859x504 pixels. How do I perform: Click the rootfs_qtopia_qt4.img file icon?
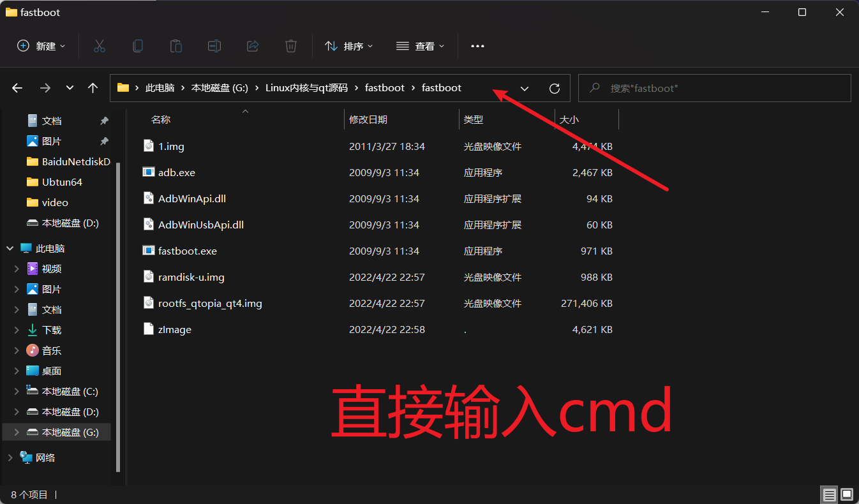coord(148,303)
